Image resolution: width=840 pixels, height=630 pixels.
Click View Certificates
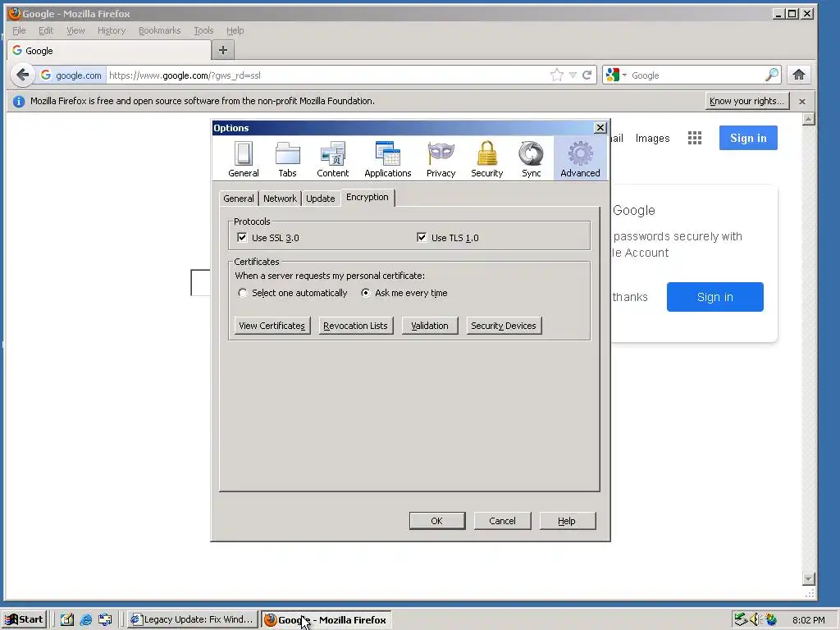point(272,326)
